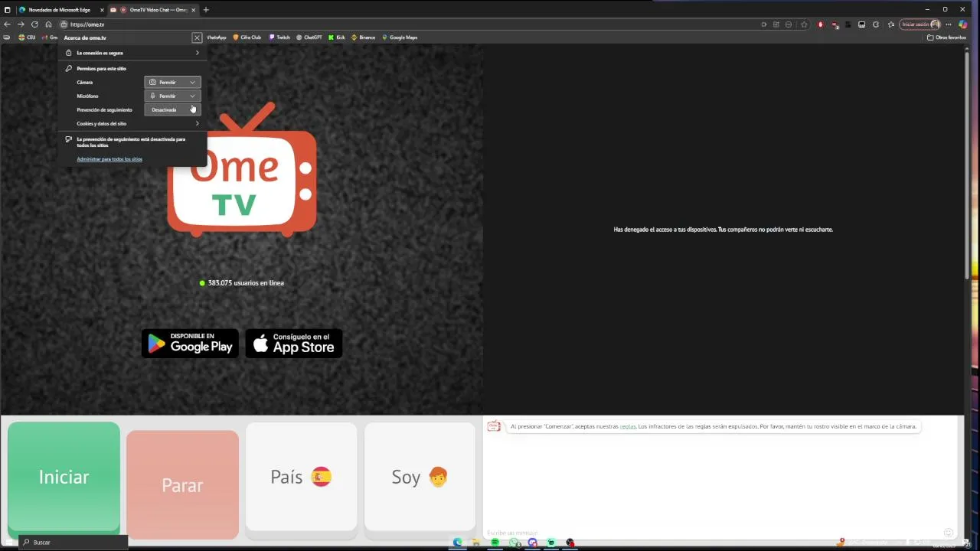The image size is (980, 551).
Task: Open Edge settings three-dots menu
Action: point(949,24)
